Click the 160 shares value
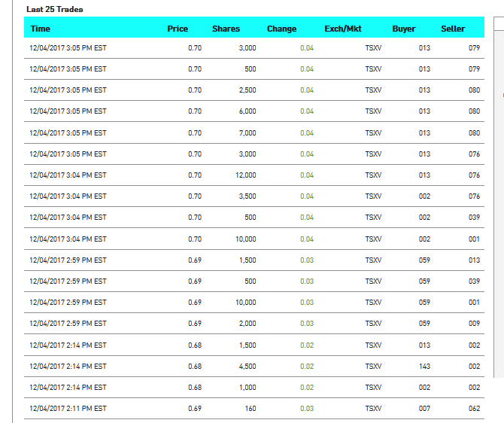 pos(249,409)
